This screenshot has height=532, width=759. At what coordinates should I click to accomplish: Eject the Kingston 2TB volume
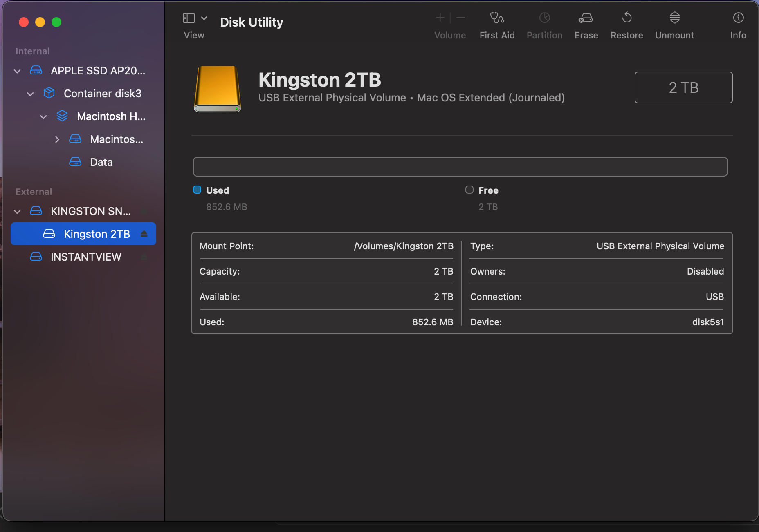[x=144, y=234]
